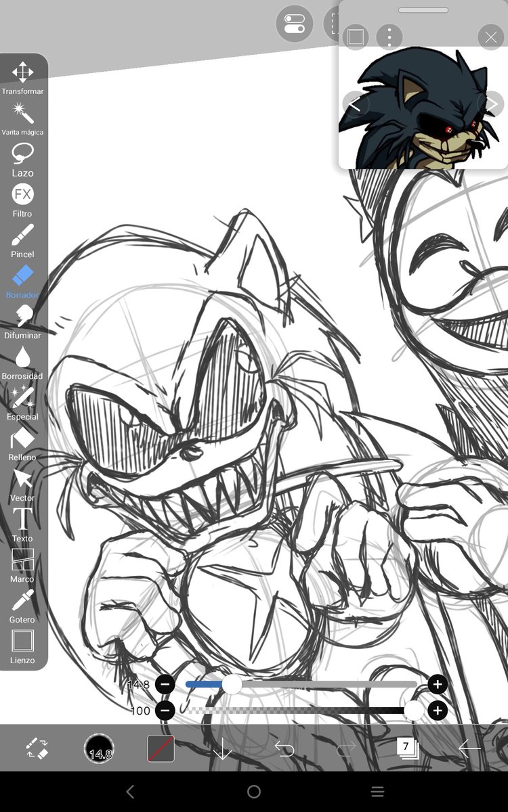
Task: Show previous reference image
Action: point(355,104)
